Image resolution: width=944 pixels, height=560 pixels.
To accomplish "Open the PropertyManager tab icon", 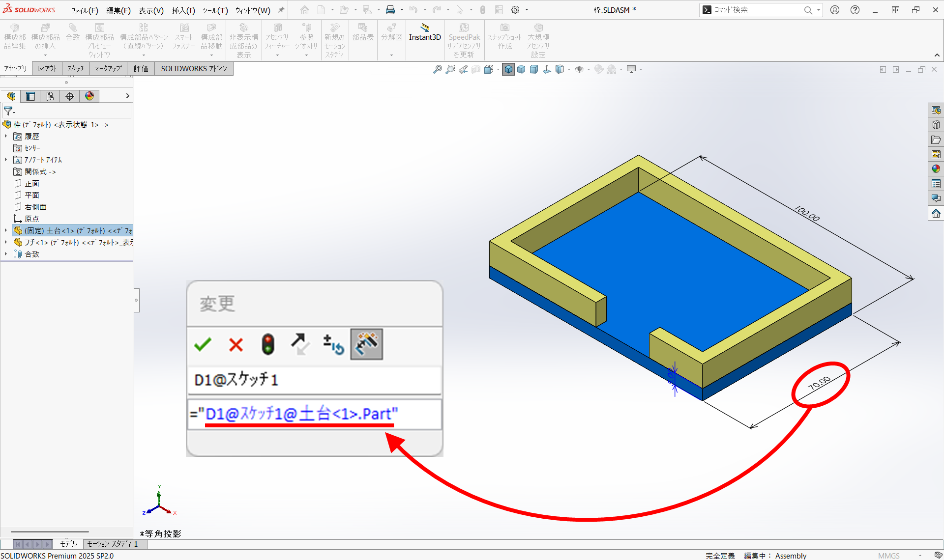I will pyautogui.click(x=30, y=96).
